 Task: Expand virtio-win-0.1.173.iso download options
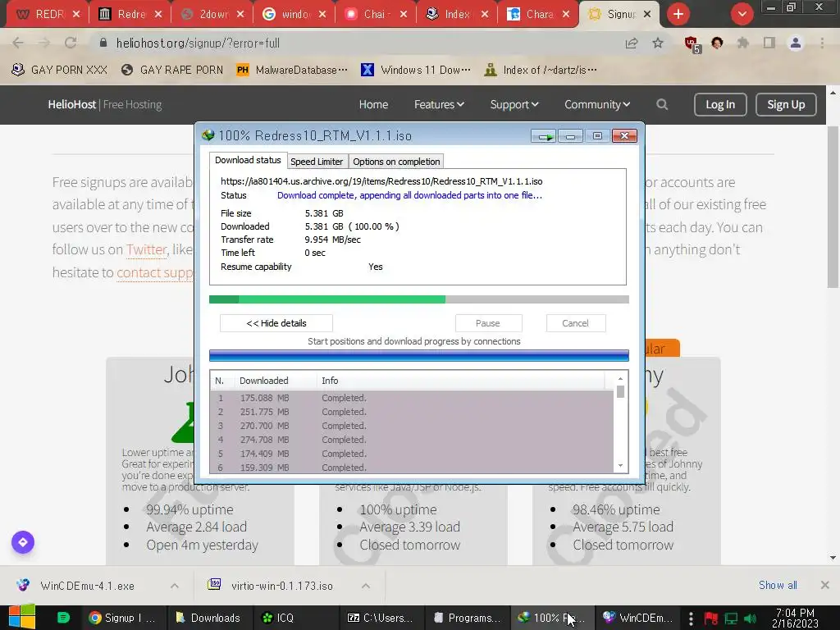click(x=366, y=586)
